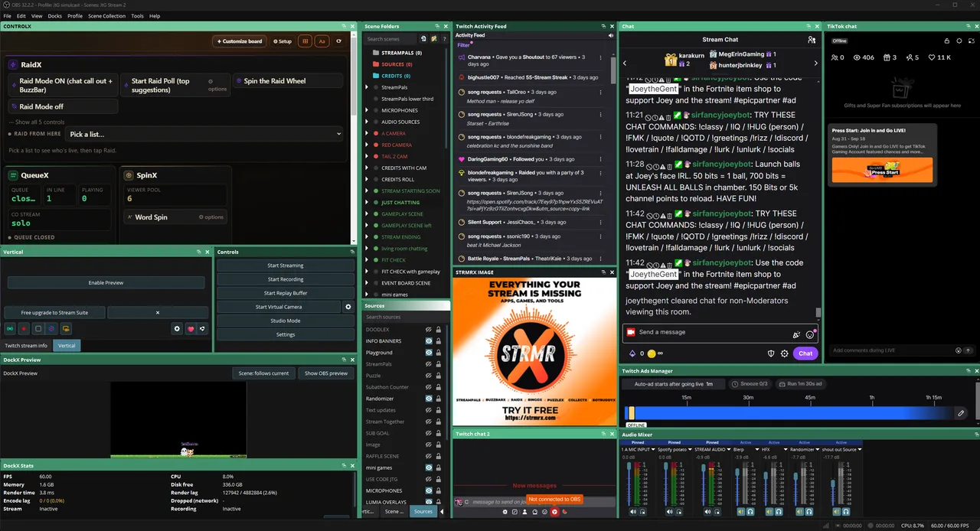Click the Aa text size icon in ControlX
Screen dimensions: 980x531
(322, 41)
